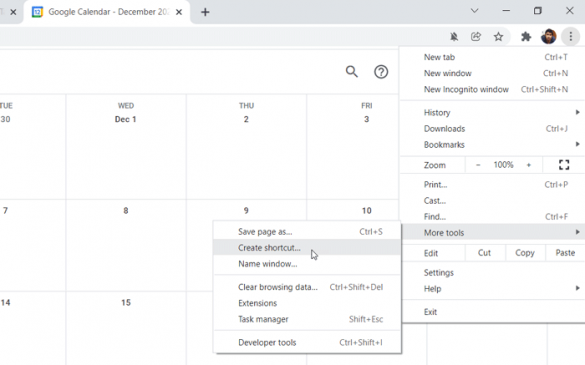Open Task manager from submenu

point(307,319)
